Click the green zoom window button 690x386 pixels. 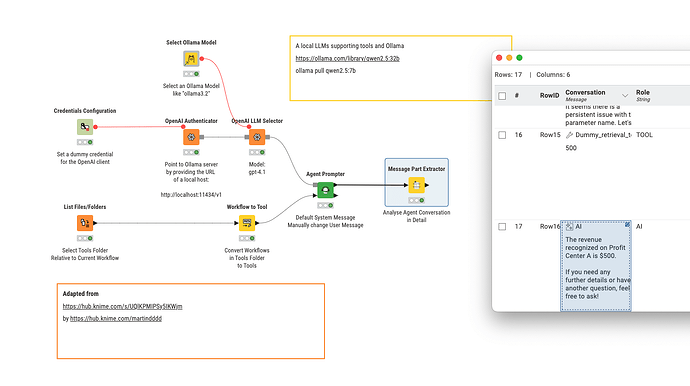coord(519,58)
